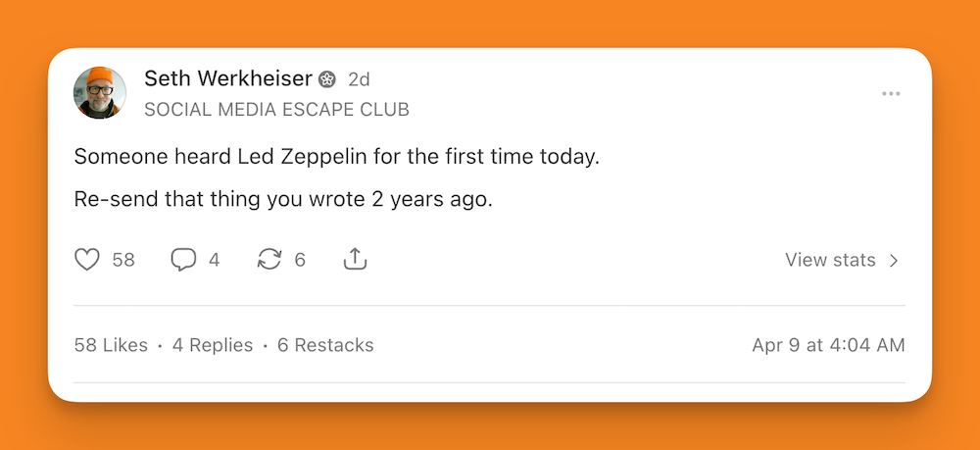Screen dimensions: 980x450
Task: Click the "2d" relative timestamp
Action: tap(359, 79)
